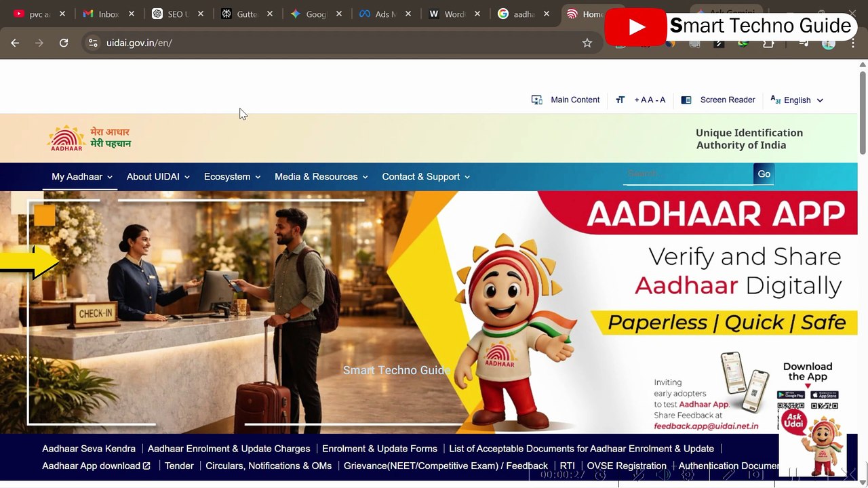Click the Screen Reader icon
This screenshot has height=488, width=868.
tap(686, 100)
